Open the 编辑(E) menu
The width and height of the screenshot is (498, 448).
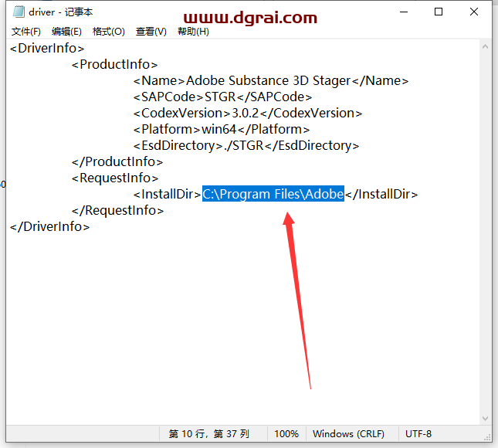pyautogui.click(x=66, y=32)
